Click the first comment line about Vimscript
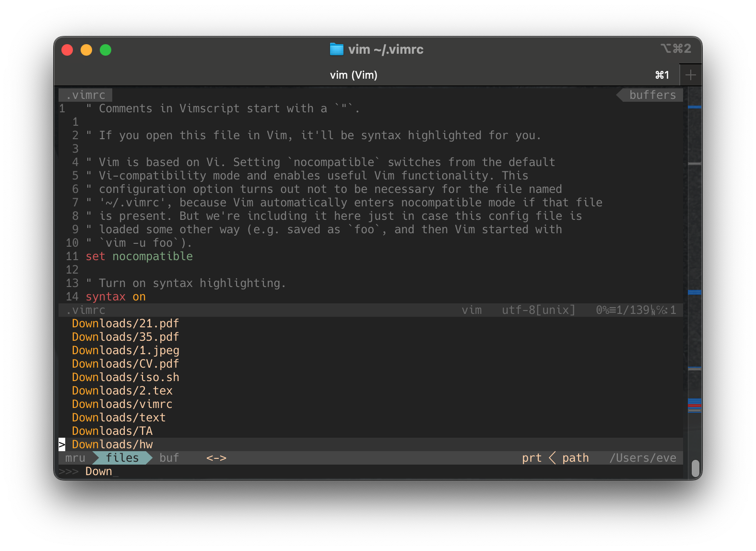Screen dimensions: 756x551 (223, 108)
